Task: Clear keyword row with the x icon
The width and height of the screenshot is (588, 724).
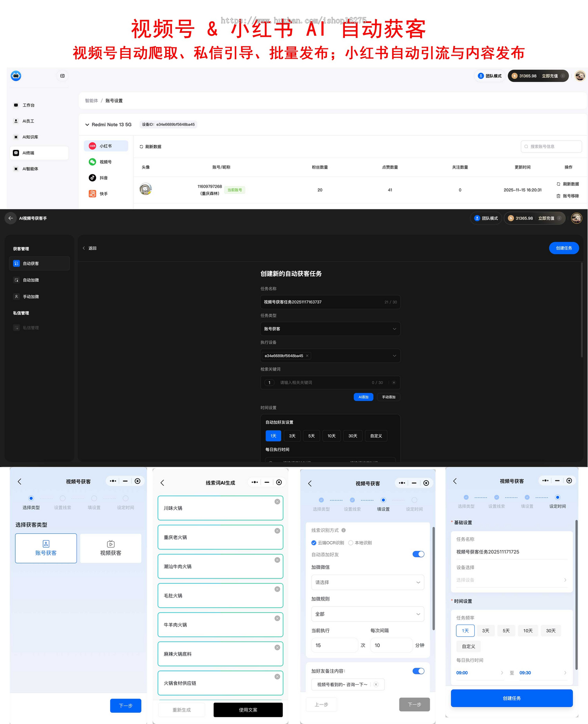Action: click(x=394, y=382)
